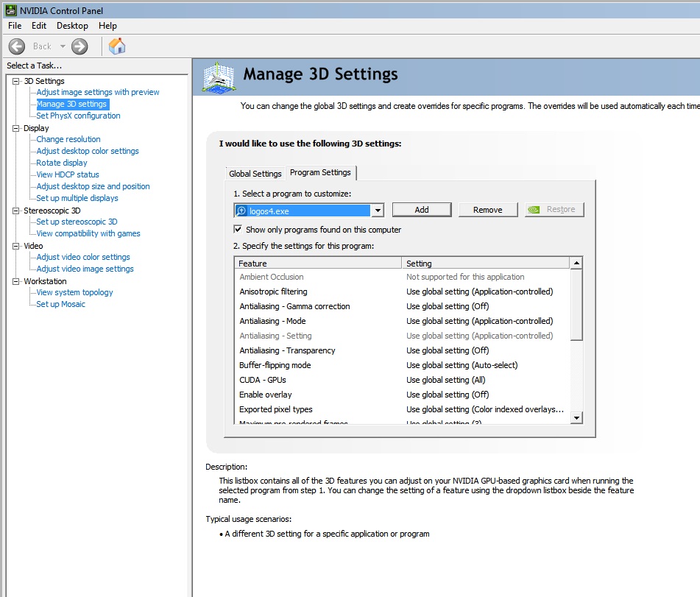700x597 pixels.
Task: Click Use global setting (Auto-select) value
Action: pos(462,365)
